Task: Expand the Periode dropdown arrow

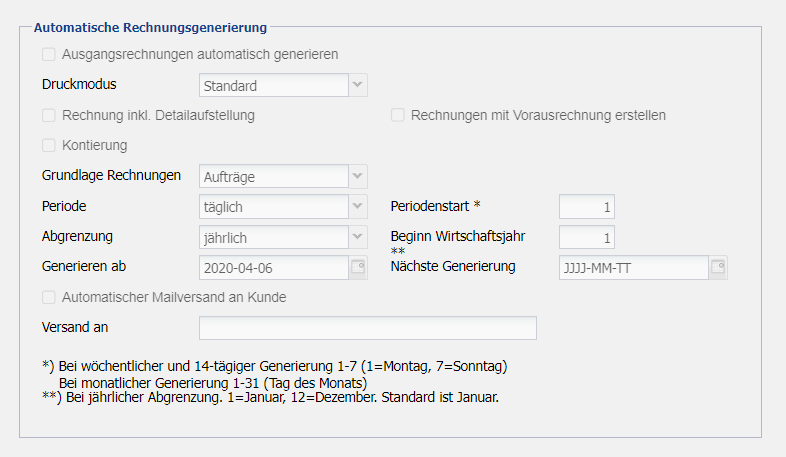Action: 358,207
